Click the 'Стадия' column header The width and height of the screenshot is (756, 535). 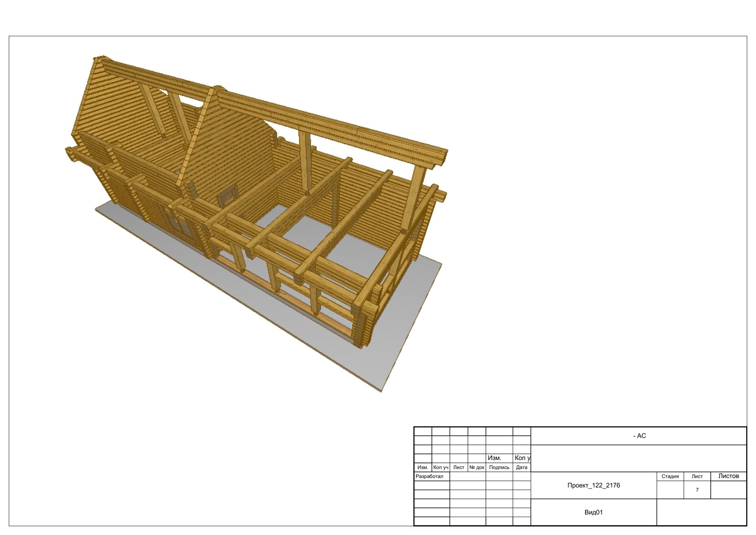click(x=670, y=476)
